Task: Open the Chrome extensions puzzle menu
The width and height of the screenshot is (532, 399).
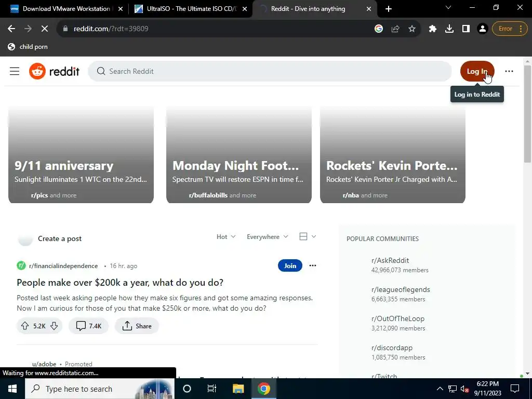Action: (433, 29)
